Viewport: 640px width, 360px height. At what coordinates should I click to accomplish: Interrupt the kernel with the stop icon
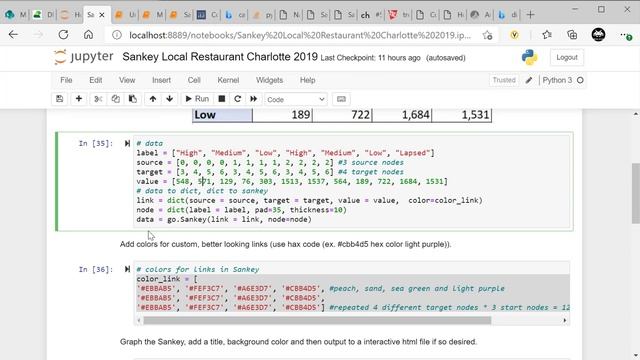222,99
